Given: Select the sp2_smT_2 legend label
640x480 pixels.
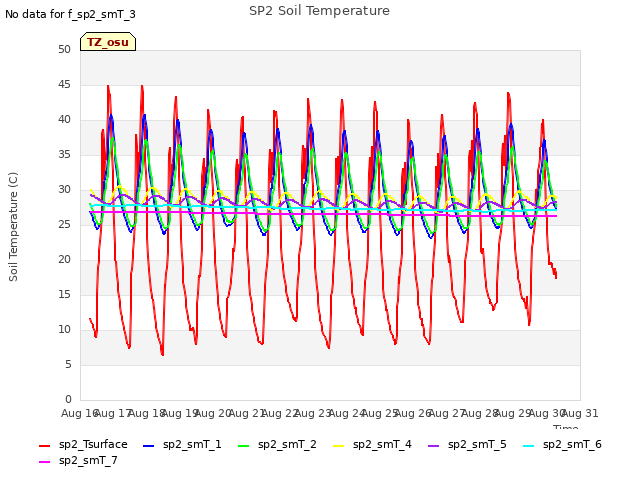Looking at the screenshot, I should coord(287,444).
